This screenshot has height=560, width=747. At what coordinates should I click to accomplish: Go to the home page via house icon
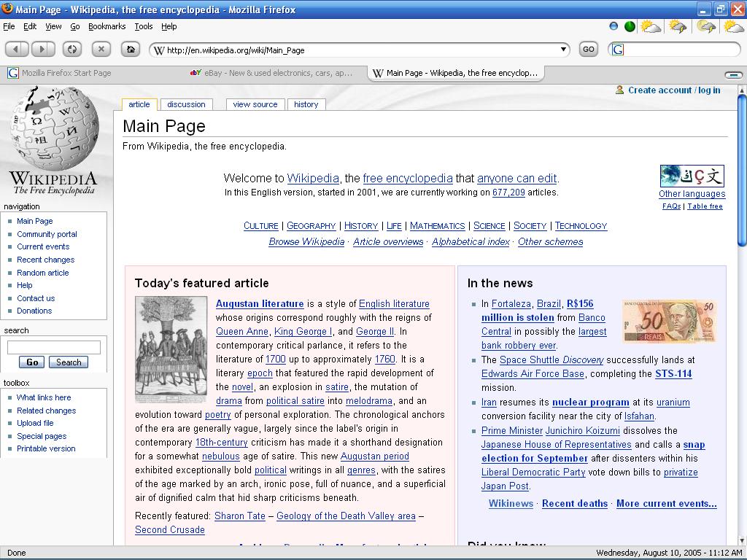tap(130, 49)
